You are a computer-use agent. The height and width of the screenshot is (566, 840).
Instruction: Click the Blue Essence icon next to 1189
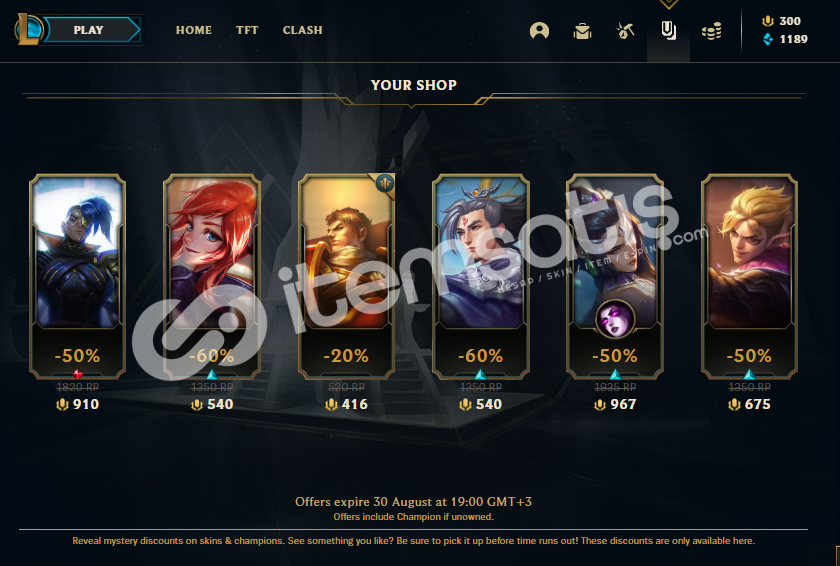pyautogui.click(x=768, y=39)
